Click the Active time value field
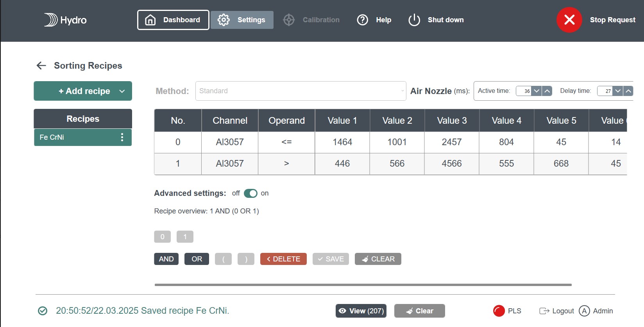 click(x=524, y=91)
